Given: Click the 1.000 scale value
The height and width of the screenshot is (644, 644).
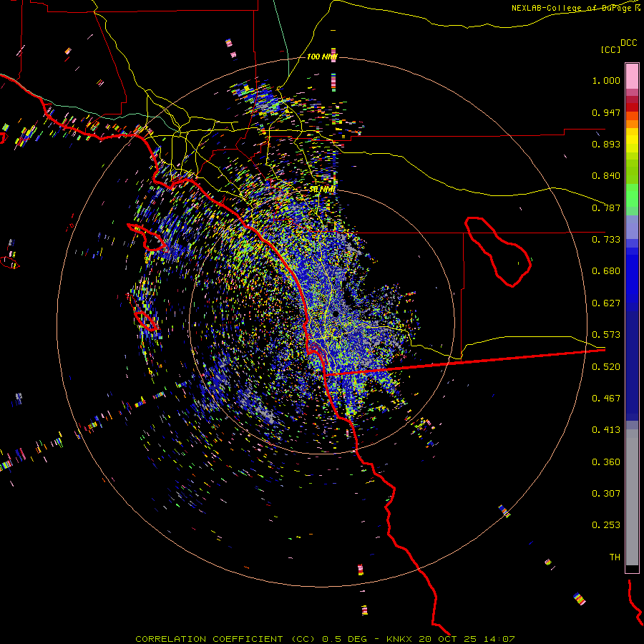Looking at the screenshot, I should [606, 80].
